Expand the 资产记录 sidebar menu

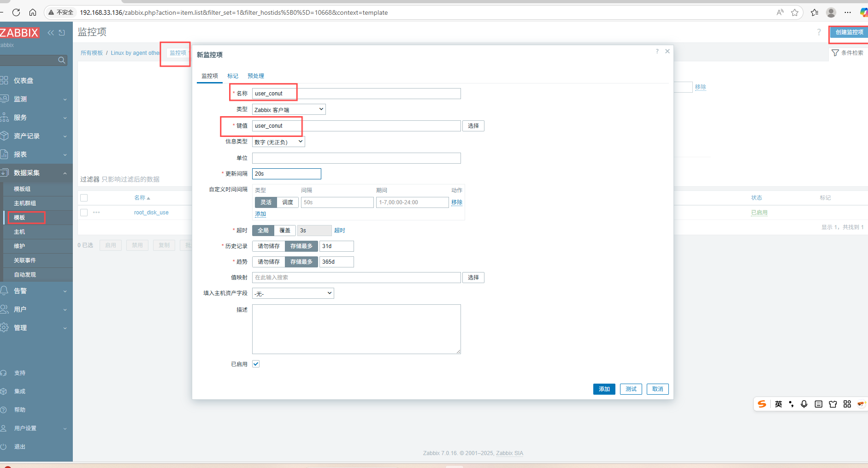(36, 136)
